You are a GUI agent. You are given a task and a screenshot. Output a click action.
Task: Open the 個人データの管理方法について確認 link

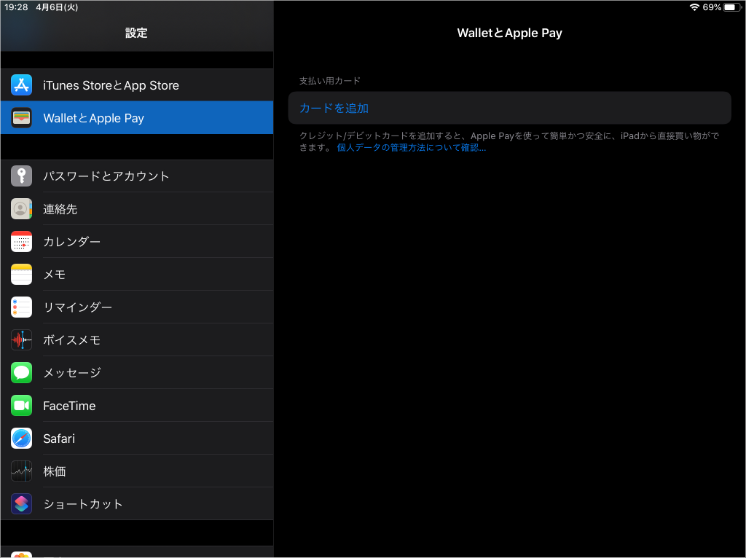[x=411, y=148]
